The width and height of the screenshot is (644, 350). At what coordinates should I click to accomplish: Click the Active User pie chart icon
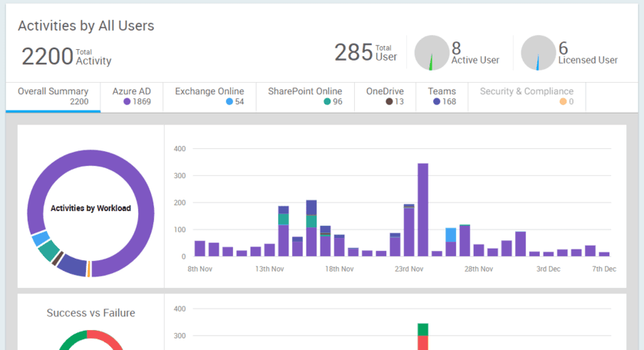[432, 53]
